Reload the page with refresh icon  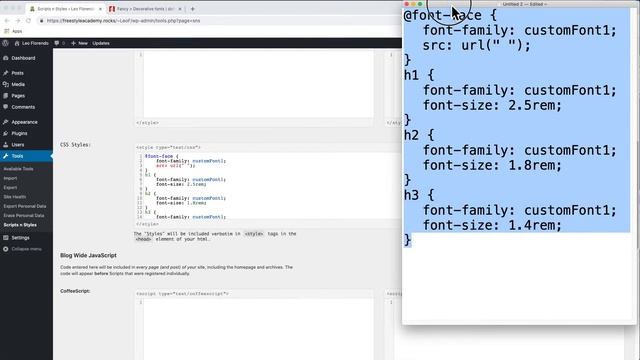(x=28, y=20)
